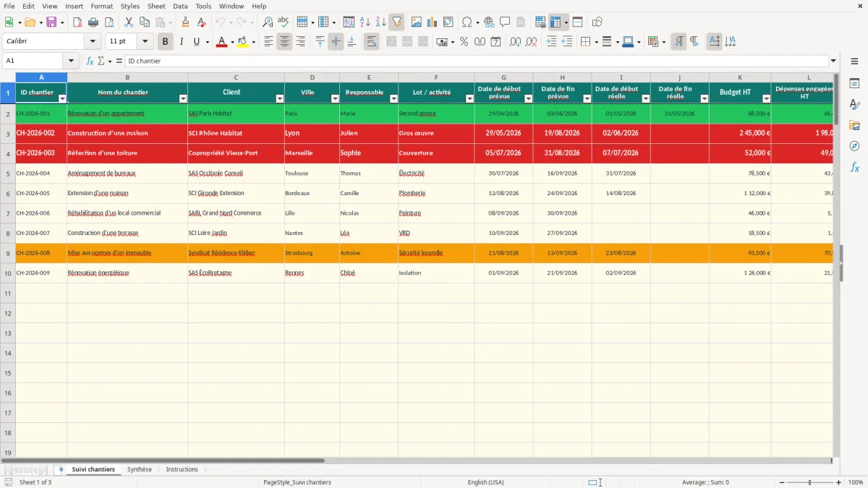Click the Sort Ascending icon
Viewport: 868px width, 488px height.
click(x=365, y=22)
